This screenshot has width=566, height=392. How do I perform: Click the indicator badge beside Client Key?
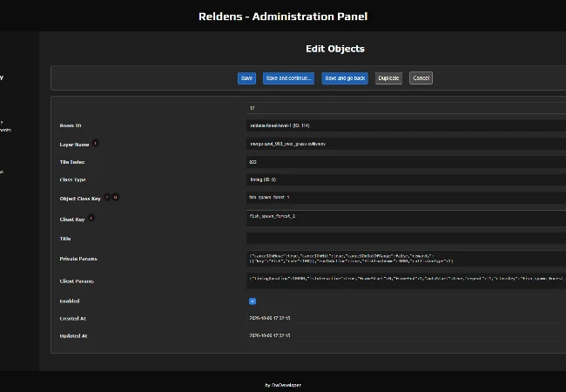click(91, 218)
